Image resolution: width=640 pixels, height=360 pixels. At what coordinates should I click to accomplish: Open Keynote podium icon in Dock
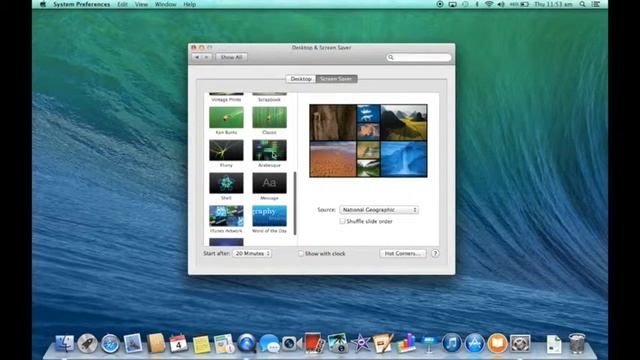point(429,343)
